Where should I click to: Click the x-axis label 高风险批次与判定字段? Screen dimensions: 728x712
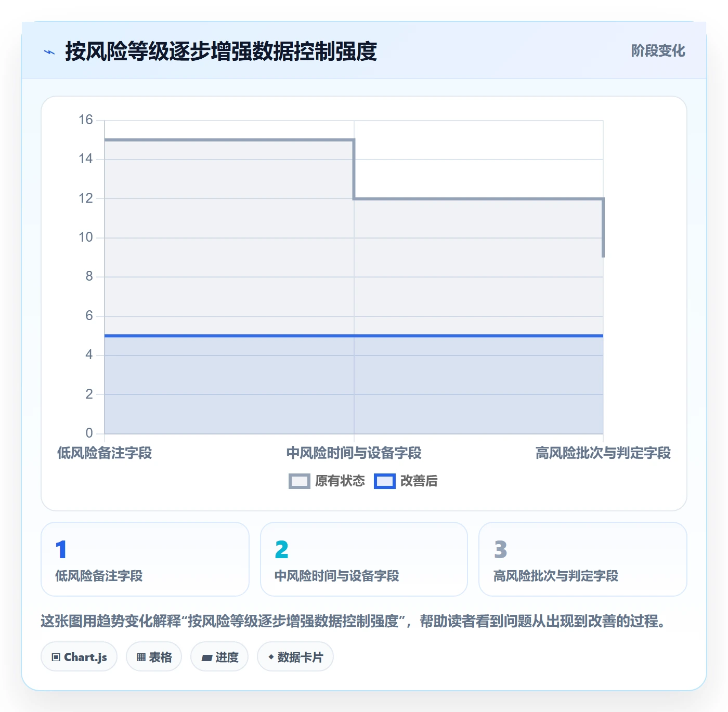[603, 453]
